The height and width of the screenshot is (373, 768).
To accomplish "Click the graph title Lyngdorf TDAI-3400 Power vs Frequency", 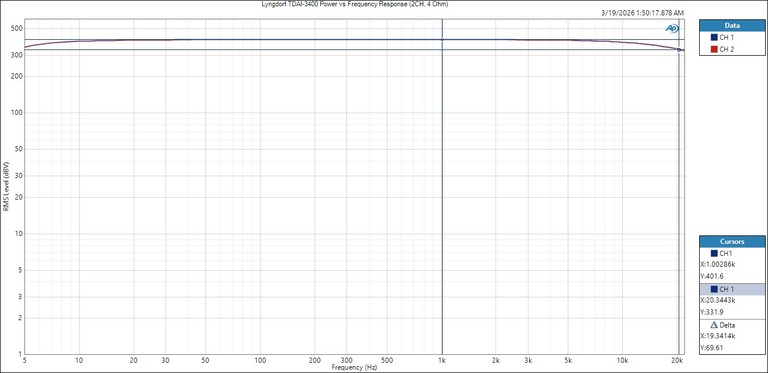I will point(355,4).
